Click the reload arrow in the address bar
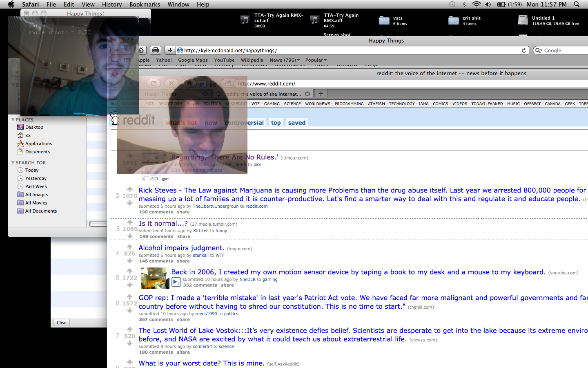Viewport: 588px width, 368px height. point(524,50)
